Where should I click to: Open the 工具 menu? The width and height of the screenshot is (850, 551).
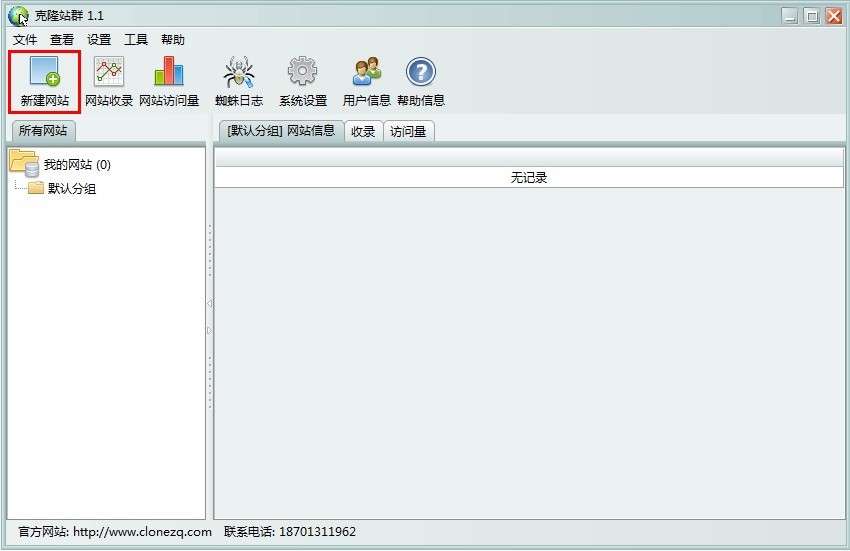[136, 40]
